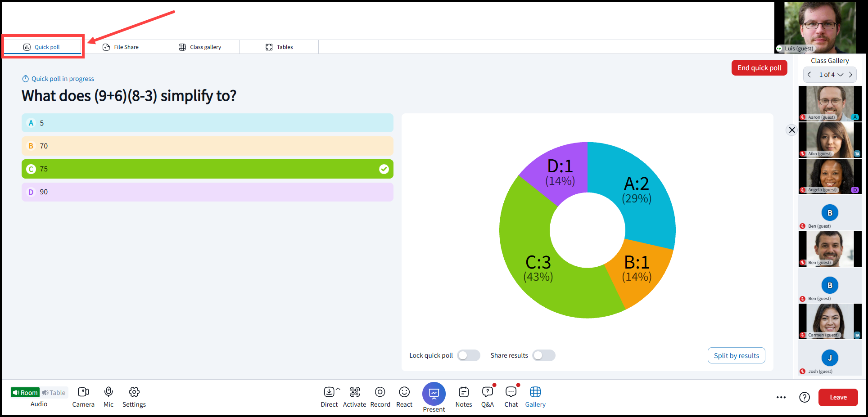Open the React emoji menu
868x417 pixels.
click(404, 392)
